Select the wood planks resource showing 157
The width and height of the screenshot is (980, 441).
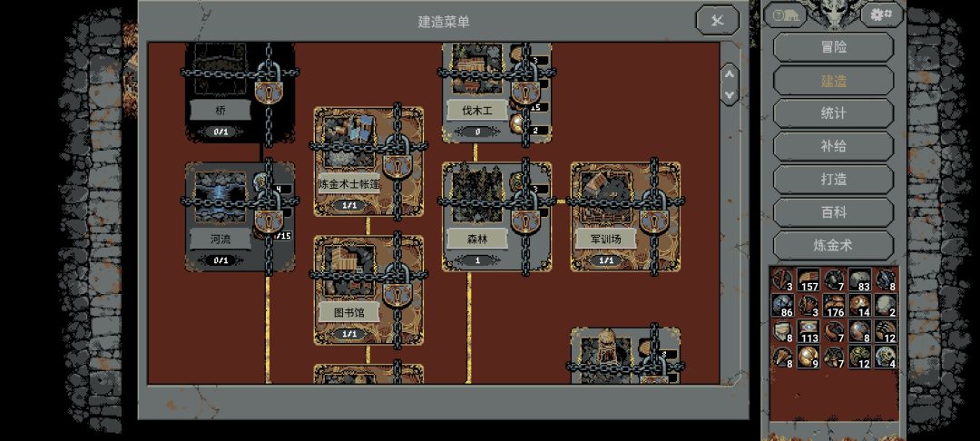point(808,279)
